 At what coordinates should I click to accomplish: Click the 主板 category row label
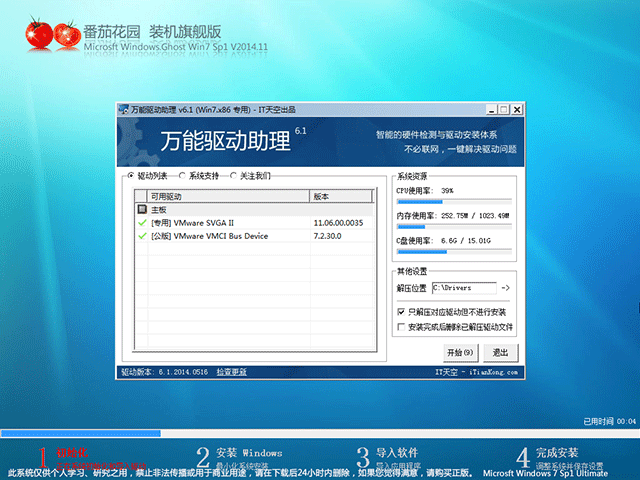click(x=158, y=210)
